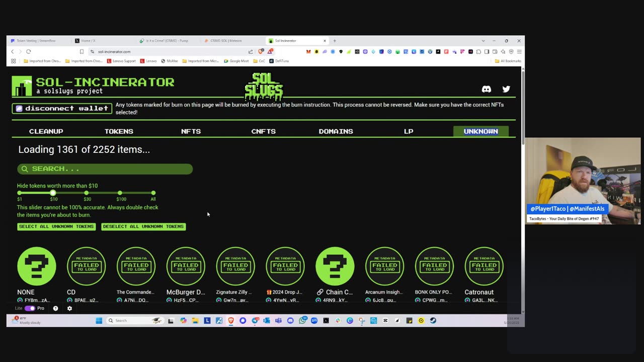Switch to the CNFTS tab
Image resolution: width=644 pixels, height=362 pixels.
263,131
